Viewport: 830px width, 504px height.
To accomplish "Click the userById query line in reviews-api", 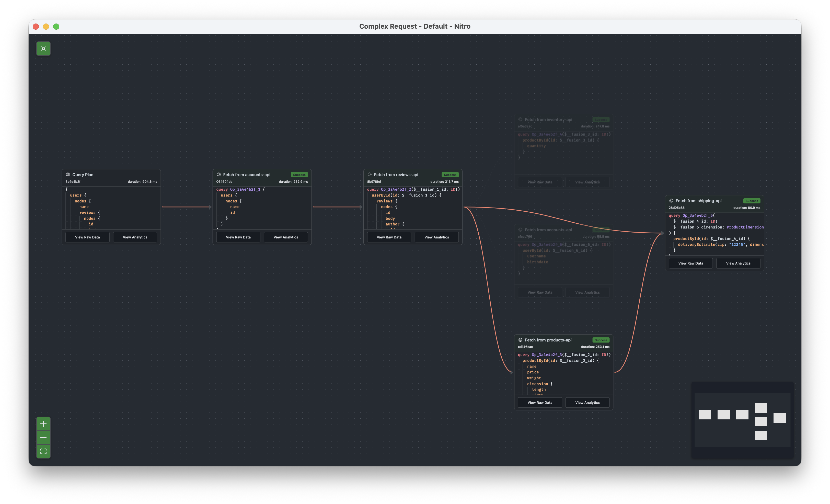I will click(406, 195).
